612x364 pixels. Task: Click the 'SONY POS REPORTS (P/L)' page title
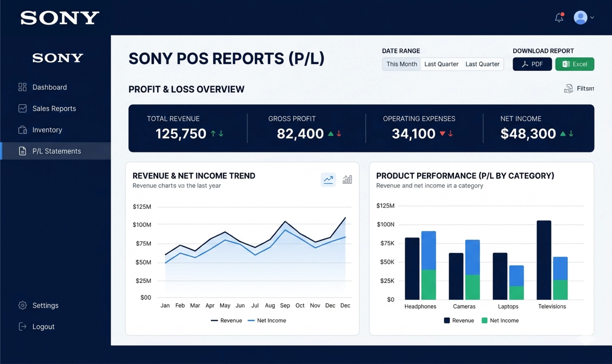(x=226, y=59)
